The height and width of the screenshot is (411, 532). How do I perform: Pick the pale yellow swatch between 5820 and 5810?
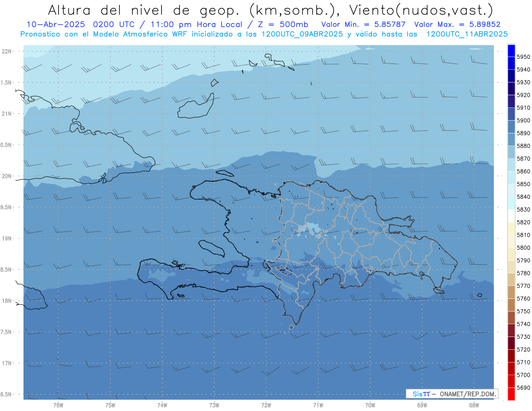pyautogui.click(x=511, y=228)
